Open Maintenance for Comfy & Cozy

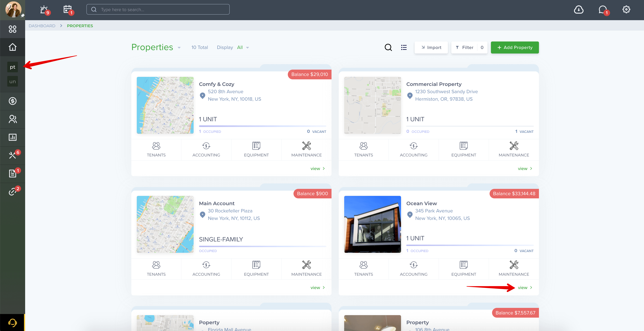(306, 149)
